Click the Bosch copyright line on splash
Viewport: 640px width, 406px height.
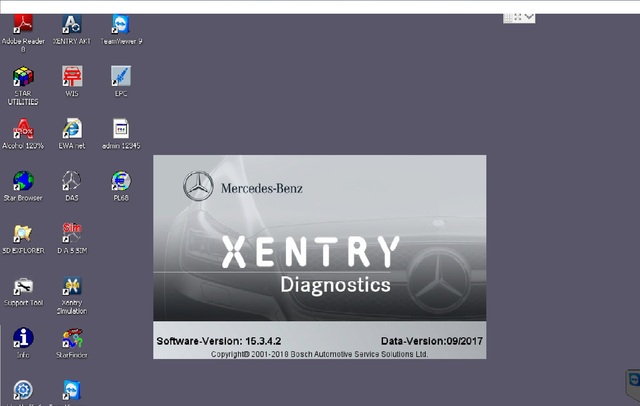click(319, 354)
